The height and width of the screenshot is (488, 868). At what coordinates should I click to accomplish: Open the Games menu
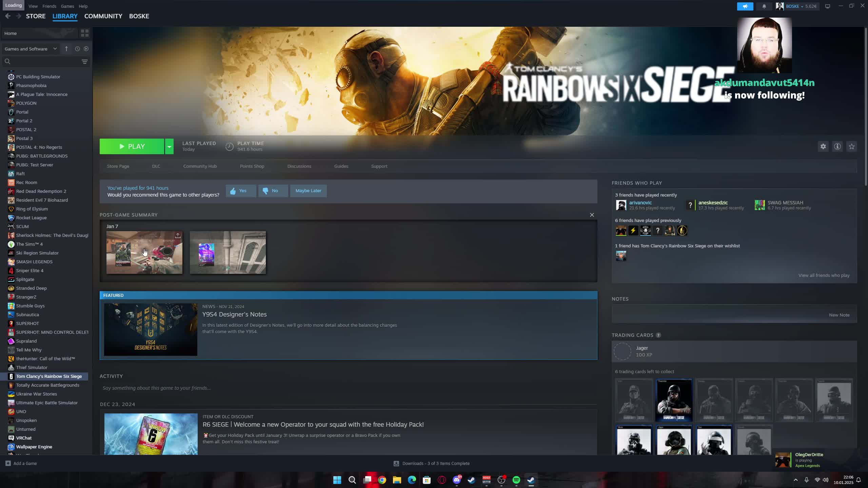click(67, 6)
